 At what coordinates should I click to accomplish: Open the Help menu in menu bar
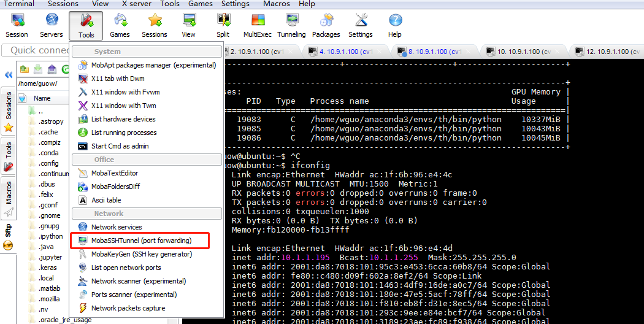point(307,4)
